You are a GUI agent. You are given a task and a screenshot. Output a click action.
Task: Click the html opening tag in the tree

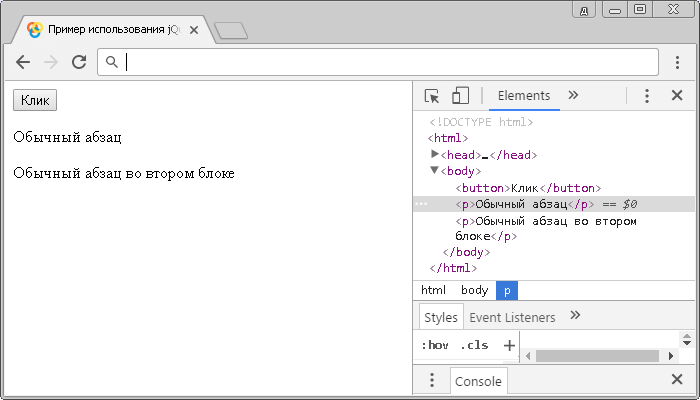coord(448,138)
